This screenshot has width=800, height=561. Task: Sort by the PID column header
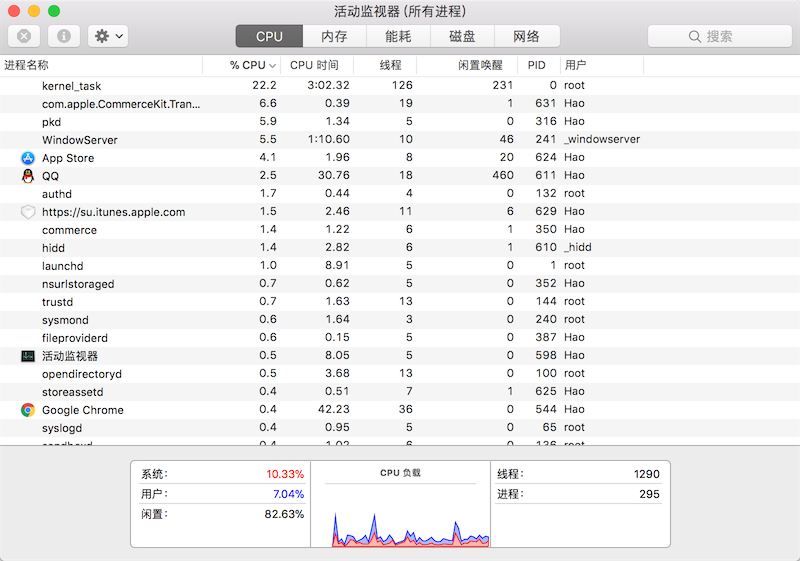coord(537,65)
